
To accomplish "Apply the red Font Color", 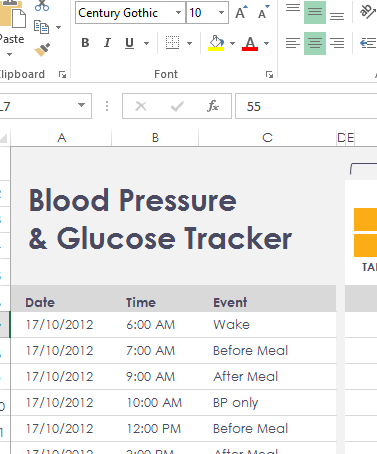I will pyautogui.click(x=250, y=43).
